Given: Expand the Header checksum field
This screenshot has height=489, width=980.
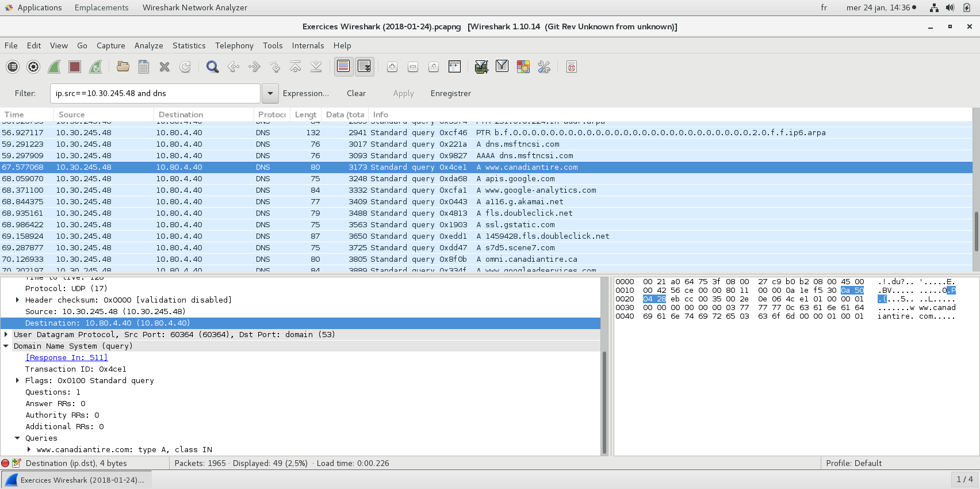Looking at the screenshot, I should pyautogui.click(x=17, y=300).
